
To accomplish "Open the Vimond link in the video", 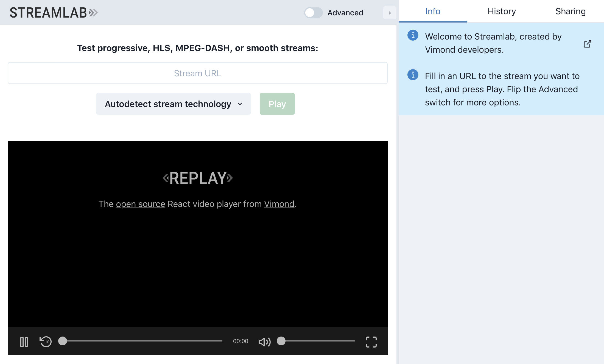I will pyautogui.click(x=279, y=204).
